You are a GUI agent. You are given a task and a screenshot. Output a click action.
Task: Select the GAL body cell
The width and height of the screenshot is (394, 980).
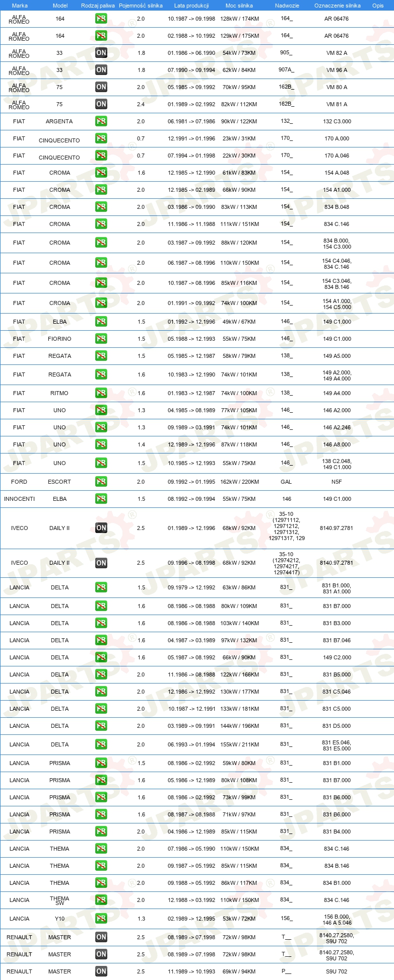coord(286,482)
